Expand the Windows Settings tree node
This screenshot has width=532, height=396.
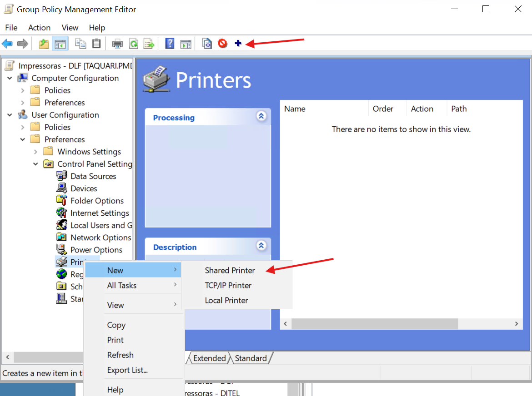[35, 152]
